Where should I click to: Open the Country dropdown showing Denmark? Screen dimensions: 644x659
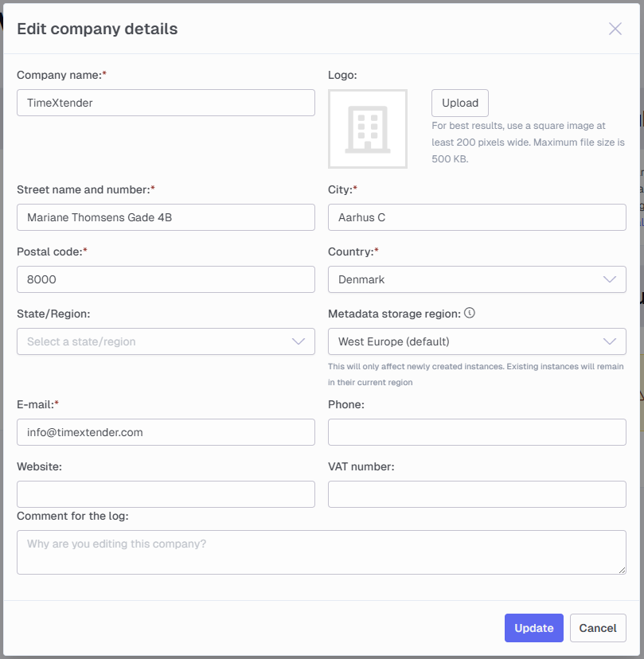coord(477,279)
